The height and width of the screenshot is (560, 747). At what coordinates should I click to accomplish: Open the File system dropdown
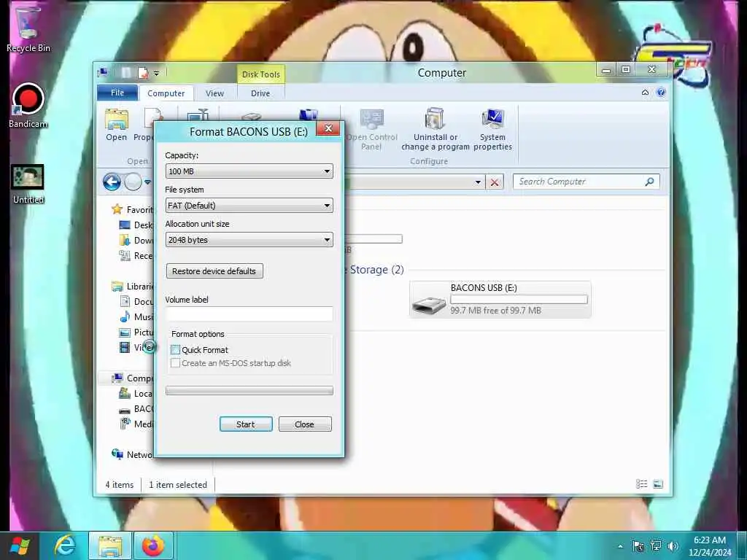(x=249, y=205)
